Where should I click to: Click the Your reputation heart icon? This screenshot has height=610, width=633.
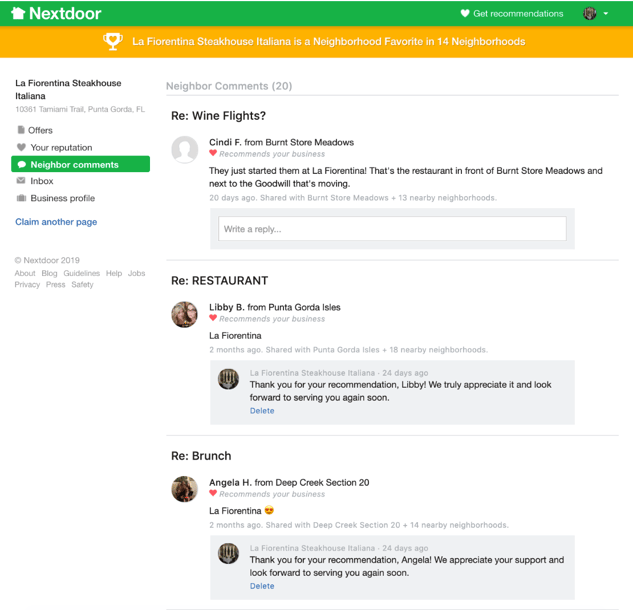(21, 147)
